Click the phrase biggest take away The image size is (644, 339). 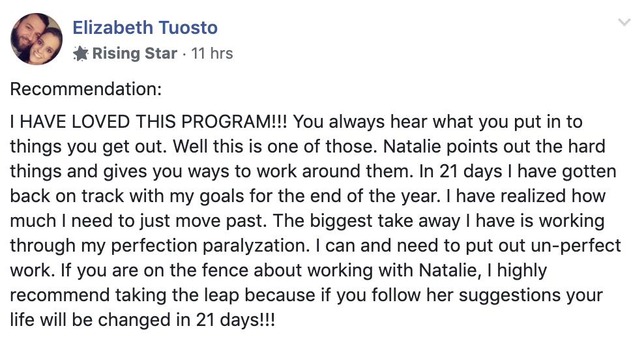click(385, 220)
